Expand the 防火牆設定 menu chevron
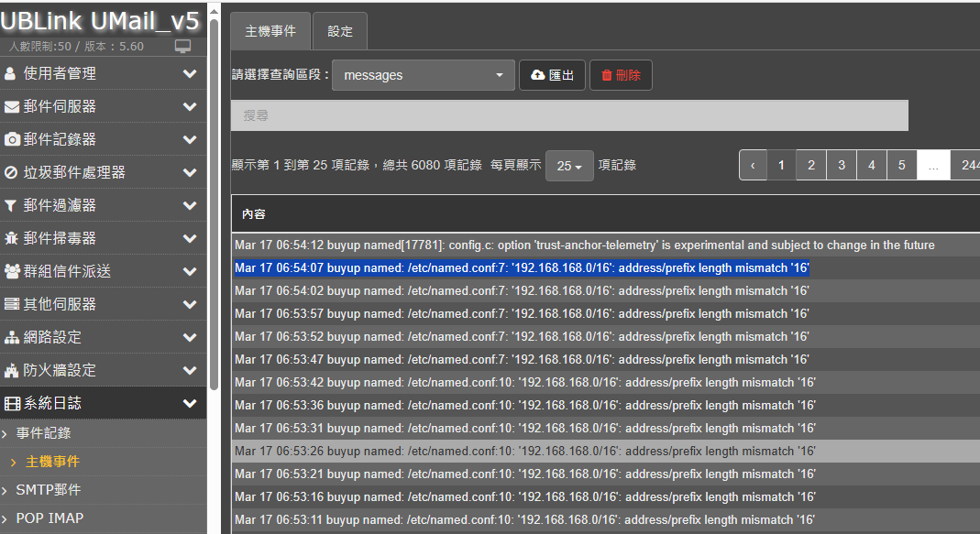The image size is (980, 534). coord(190,370)
